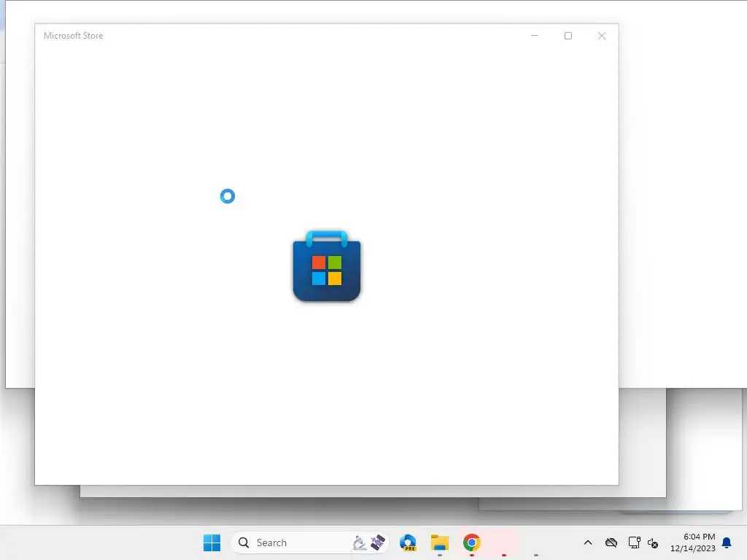Screen dimensions: 747x560
Task: Open the network status tray icon
Action: (x=634, y=542)
